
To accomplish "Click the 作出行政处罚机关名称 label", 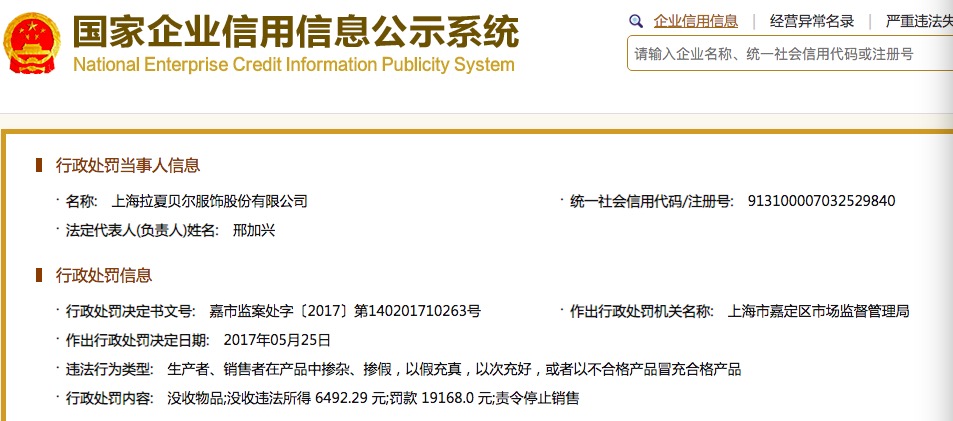I will pos(641,312).
